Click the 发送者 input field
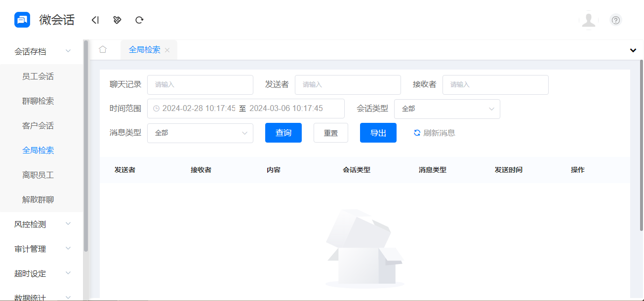644x301 pixels. point(347,84)
